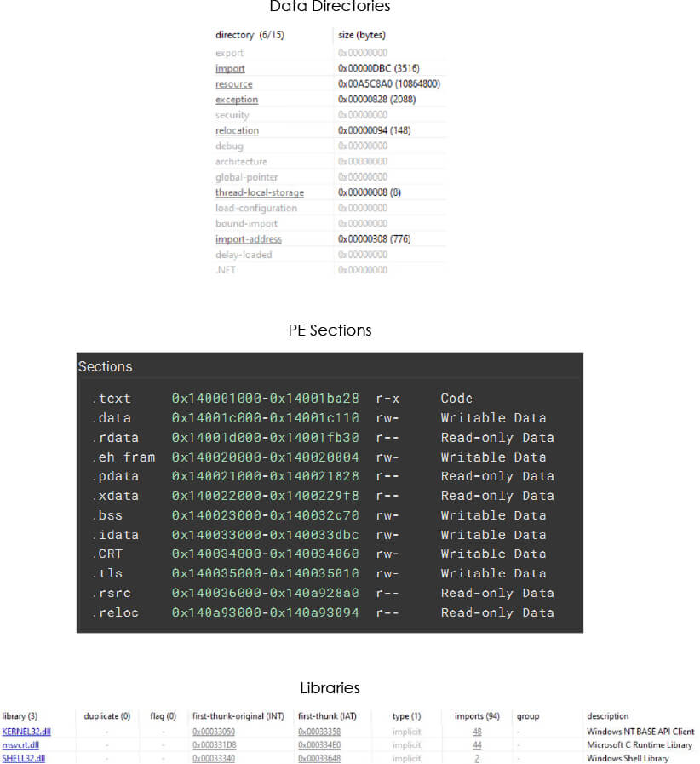Select the .pdata section name
Screen dimensions: 700x764
115,476
